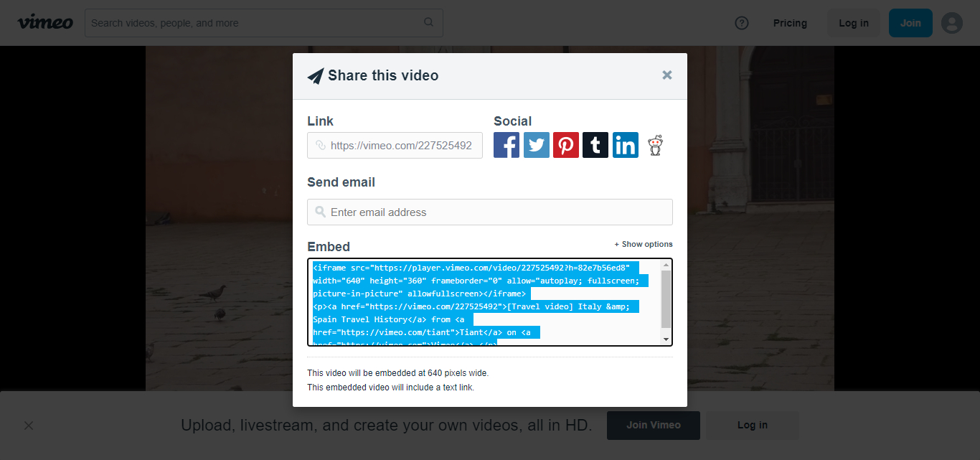
Task: Share video on Tumblr
Action: tap(595, 146)
